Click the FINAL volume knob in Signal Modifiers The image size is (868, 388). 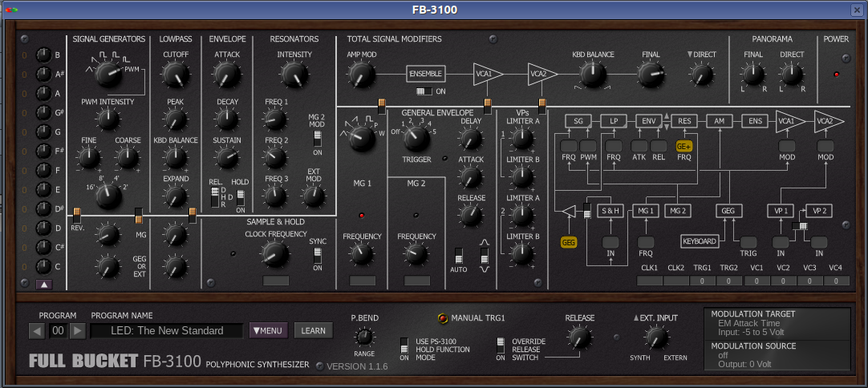coord(651,75)
